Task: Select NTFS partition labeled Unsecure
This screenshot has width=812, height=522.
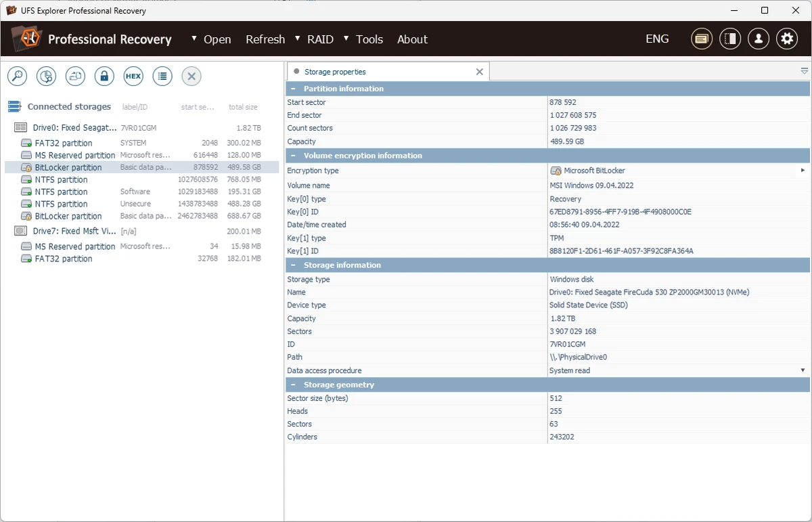Action: pyautogui.click(x=141, y=204)
